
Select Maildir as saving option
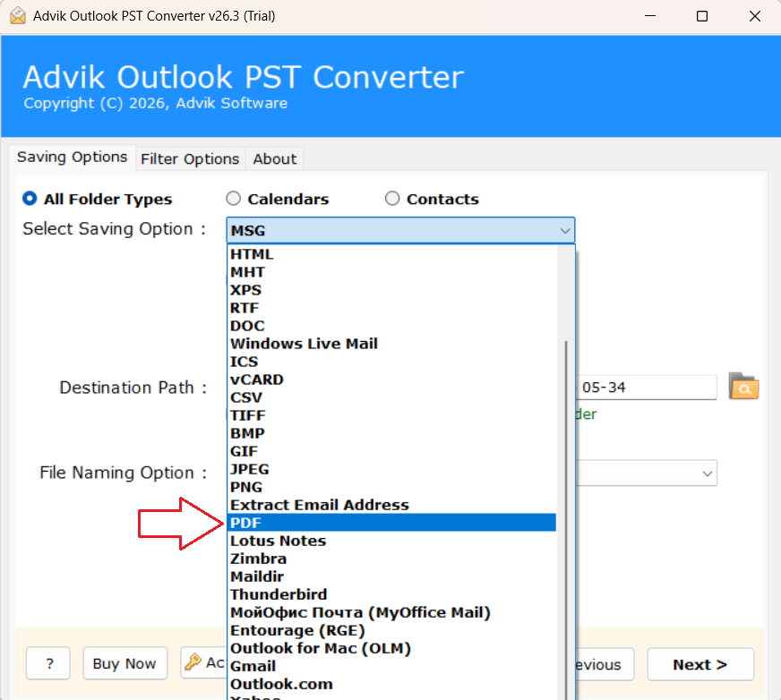point(391,577)
